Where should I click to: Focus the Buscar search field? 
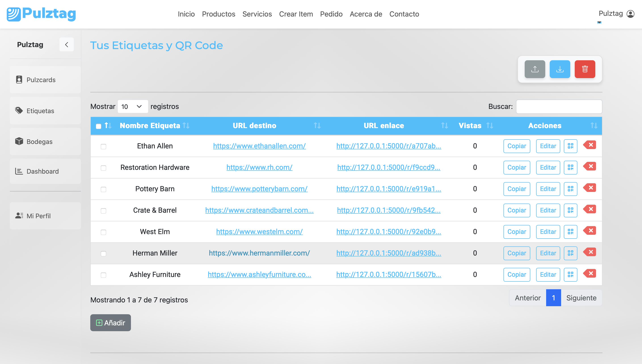pos(559,107)
